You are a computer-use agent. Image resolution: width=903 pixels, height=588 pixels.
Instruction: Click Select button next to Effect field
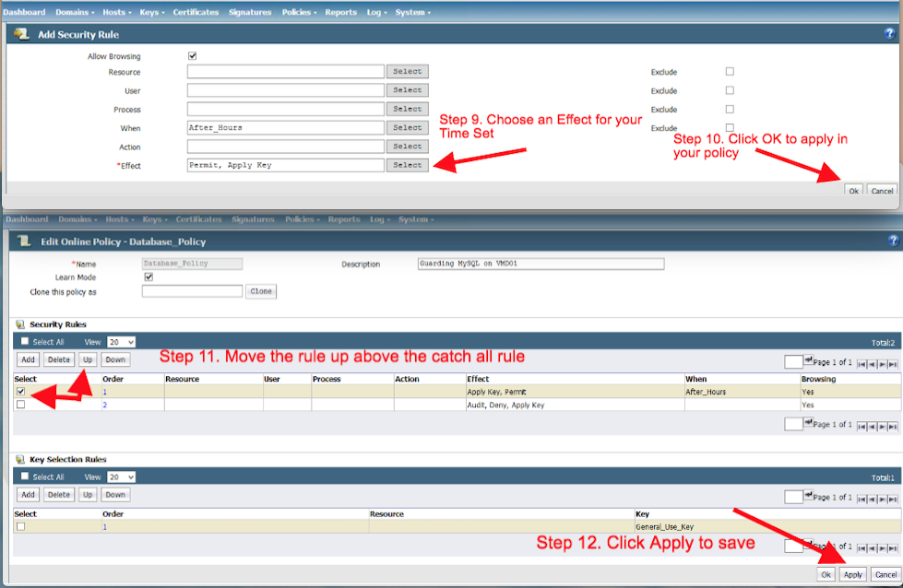[x=407, y=165]
